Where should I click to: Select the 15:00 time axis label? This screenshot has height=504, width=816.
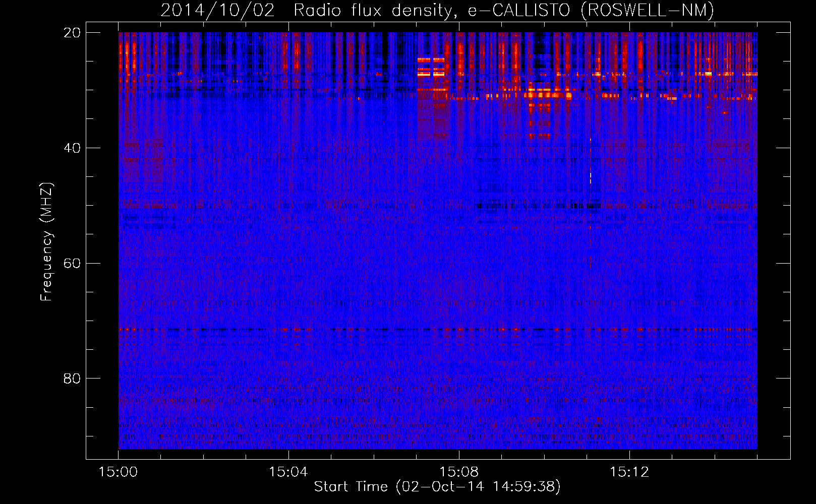[118, 472]
